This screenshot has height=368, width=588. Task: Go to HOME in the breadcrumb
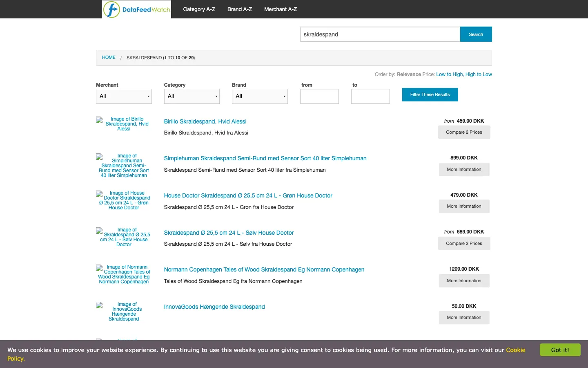[109, 58]
